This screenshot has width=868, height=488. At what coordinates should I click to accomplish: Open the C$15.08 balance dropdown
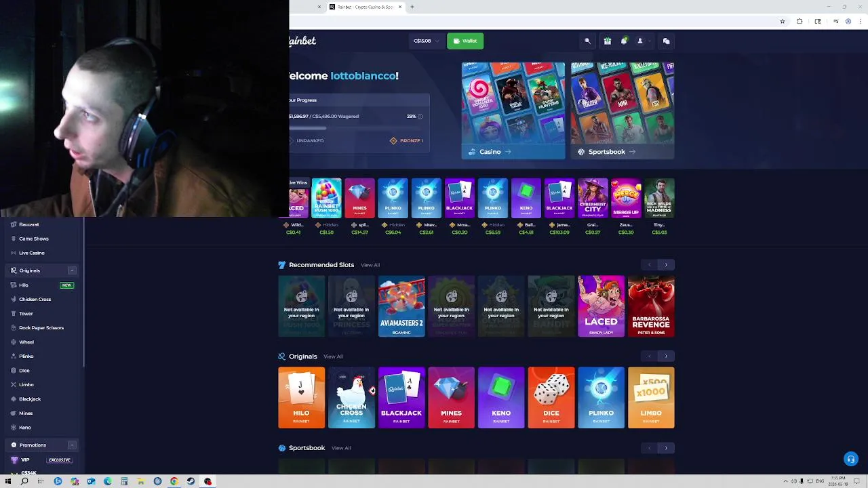pyautogui.click(x=425, y=41)
